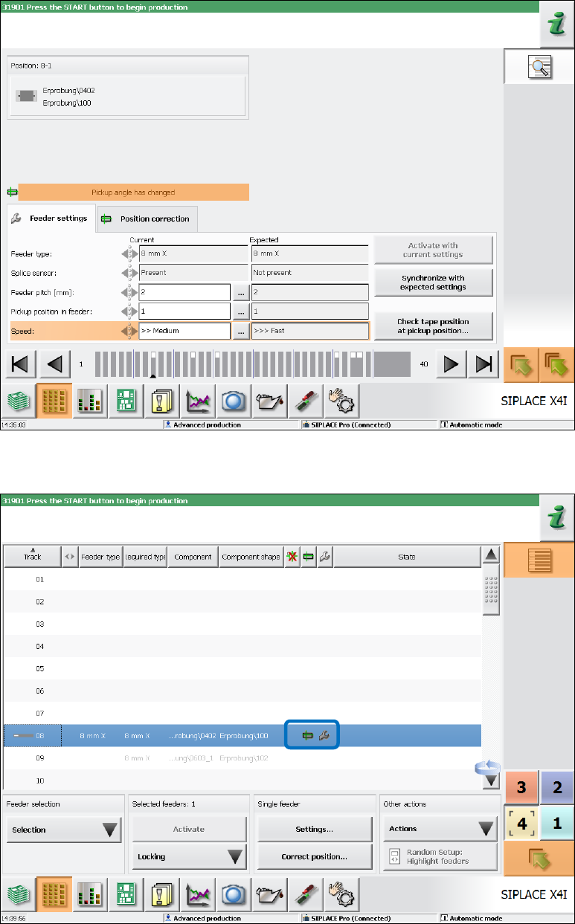Select track row 09
This screenshot has height=924, width=575.
[242, 758]
